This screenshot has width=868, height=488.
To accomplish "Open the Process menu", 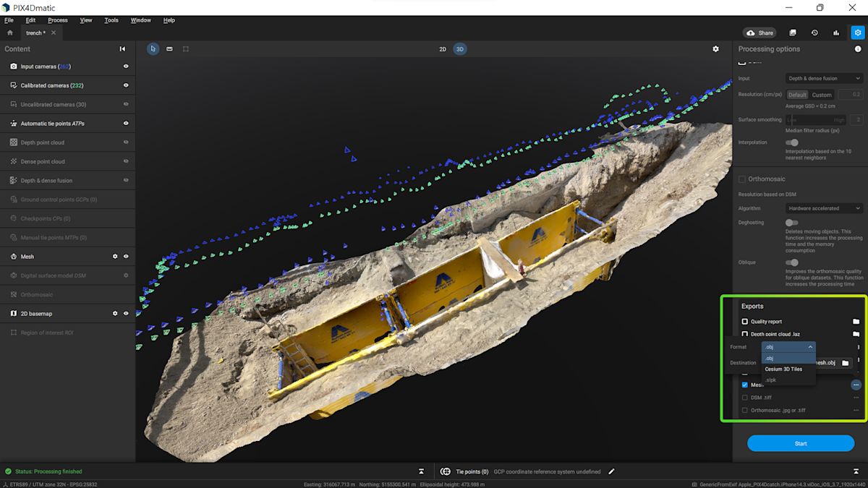I will click(57, 20).
